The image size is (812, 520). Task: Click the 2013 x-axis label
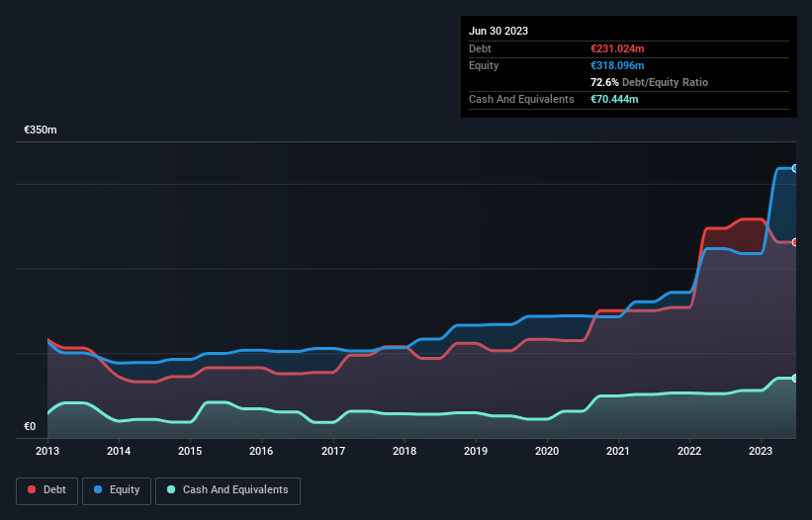(x=47, y=451)
